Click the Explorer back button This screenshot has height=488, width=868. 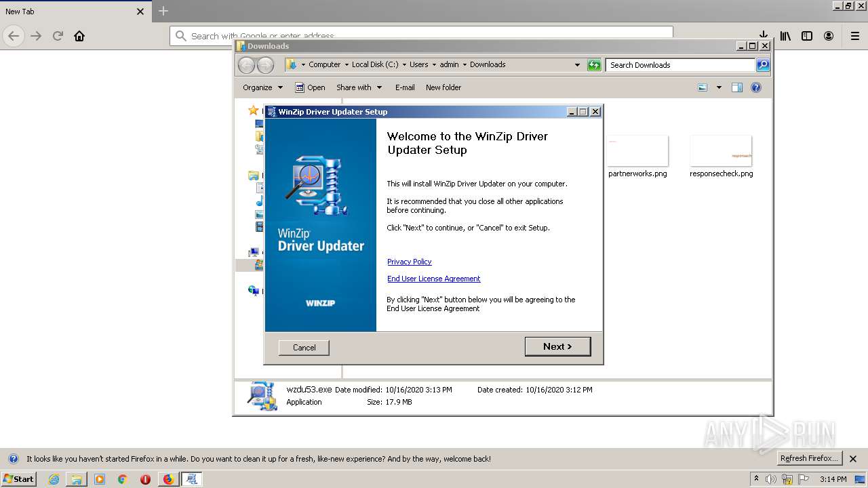tap(246, 65)
